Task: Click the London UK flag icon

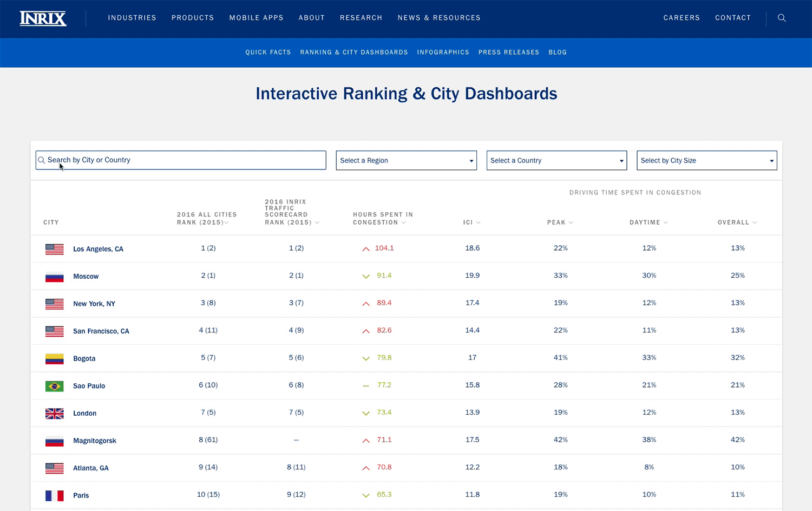Action: 55,413
